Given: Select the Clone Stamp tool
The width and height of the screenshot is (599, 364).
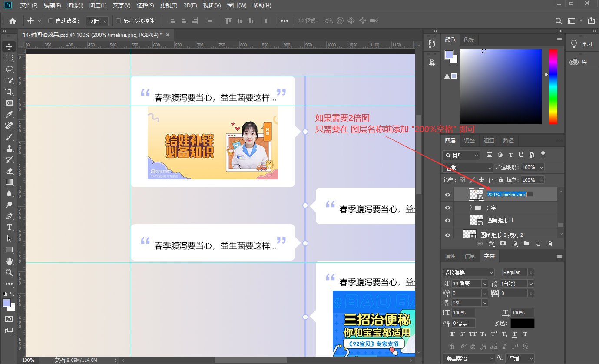Looking at the screenshot, I should tap(9, 148).
